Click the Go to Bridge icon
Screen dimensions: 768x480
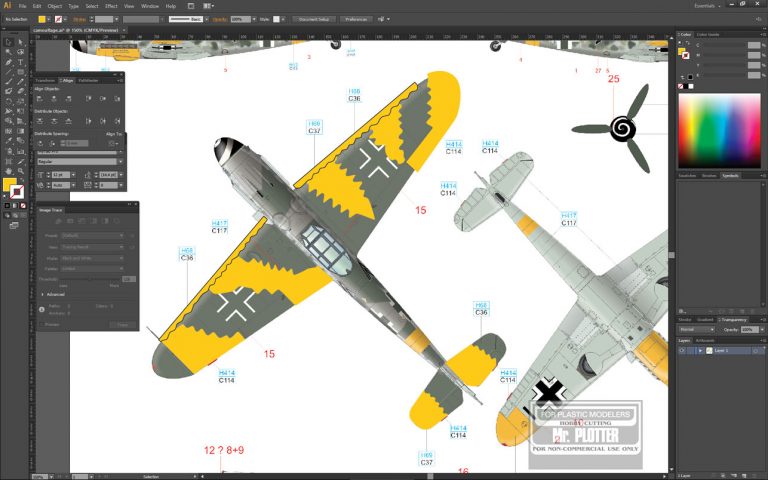[191, 6]
